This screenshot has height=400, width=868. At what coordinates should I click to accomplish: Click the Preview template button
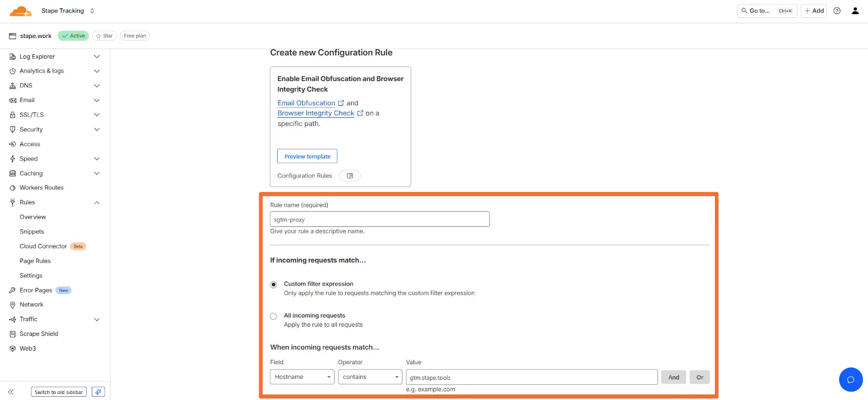pyautogui.click(x=307, y=156)
